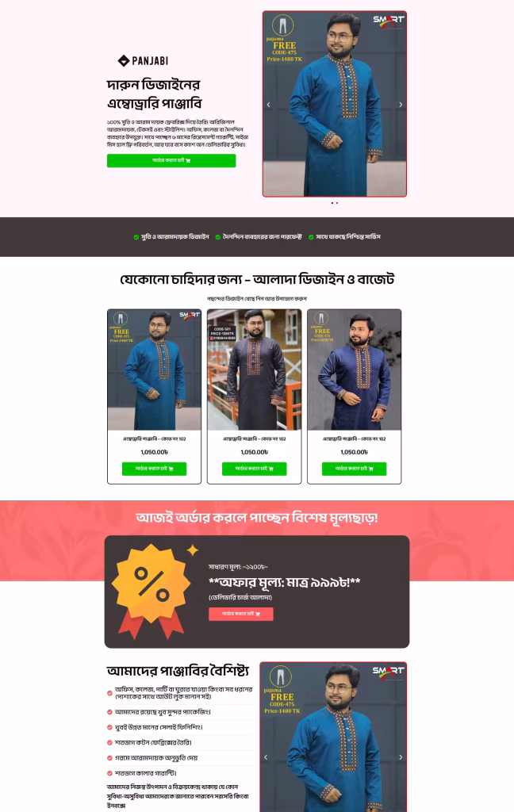Show next image in bottom carousel

pyautogui.click(x=401, y=757)
